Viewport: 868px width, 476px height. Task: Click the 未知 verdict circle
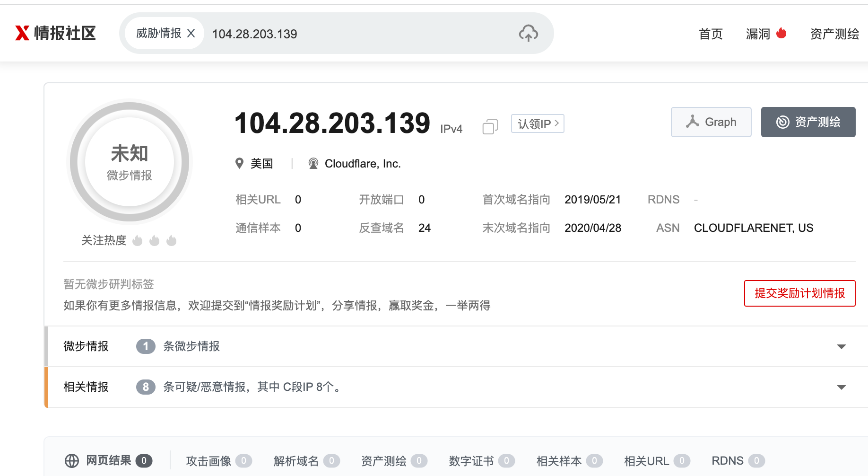[x=130, y=162]
